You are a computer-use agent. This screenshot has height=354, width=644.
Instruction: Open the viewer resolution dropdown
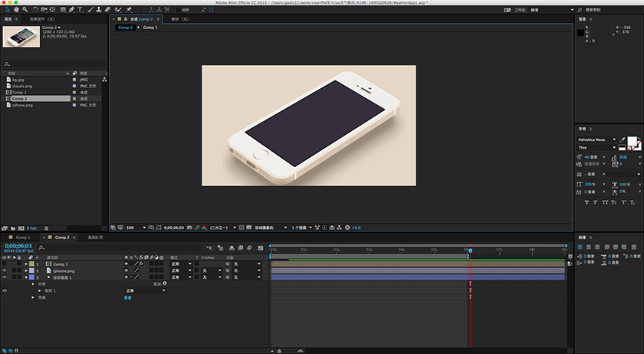[223, 227]
